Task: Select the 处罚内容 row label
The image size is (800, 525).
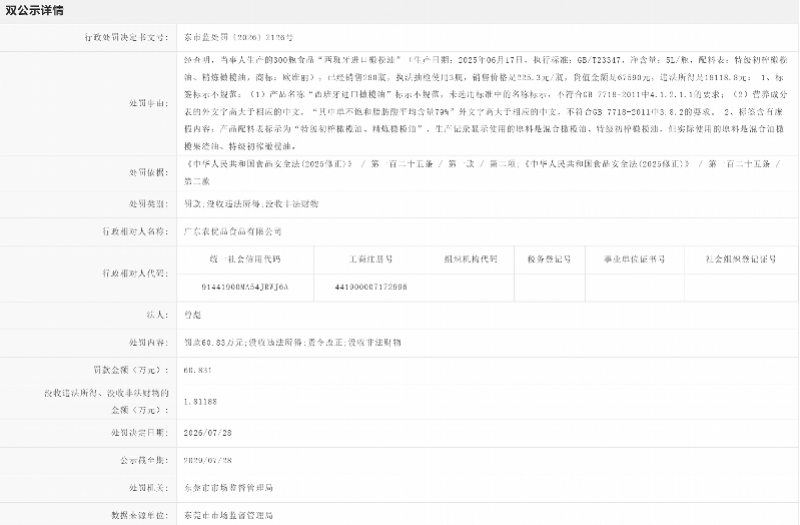Action: (148, 343)
